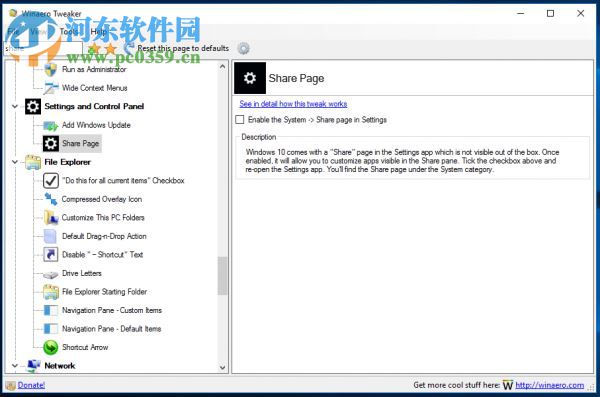Image resolution: width=600 pixels, height=397 pixels.
Task: Open the http://winaero.com link
Action: (x=549, y=385)
